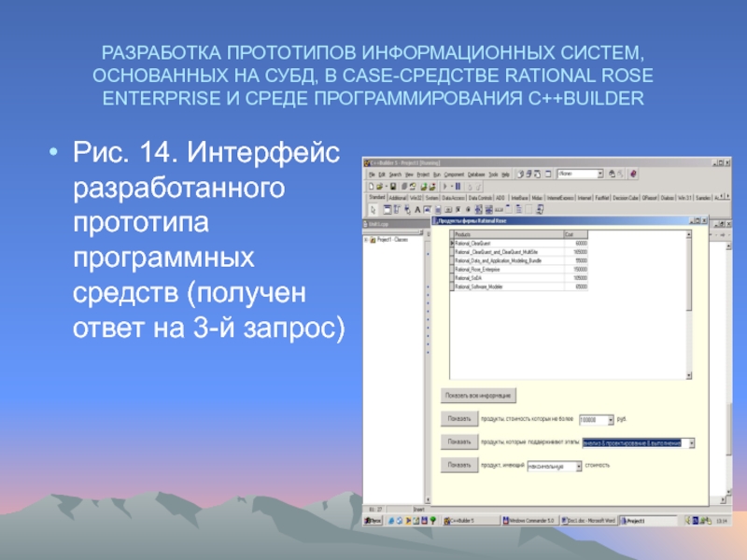
Task: Click the New Form toolbar icon
Action: (x=548, y=175)
